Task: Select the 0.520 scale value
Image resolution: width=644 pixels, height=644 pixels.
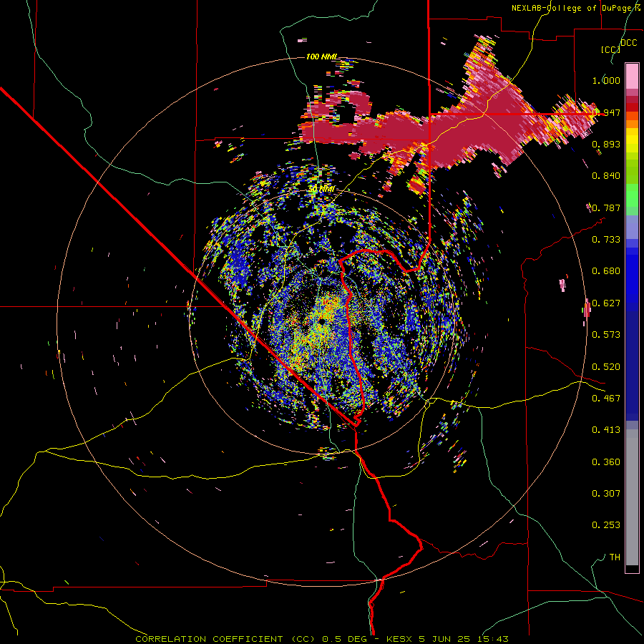Action: pos(606,367)
